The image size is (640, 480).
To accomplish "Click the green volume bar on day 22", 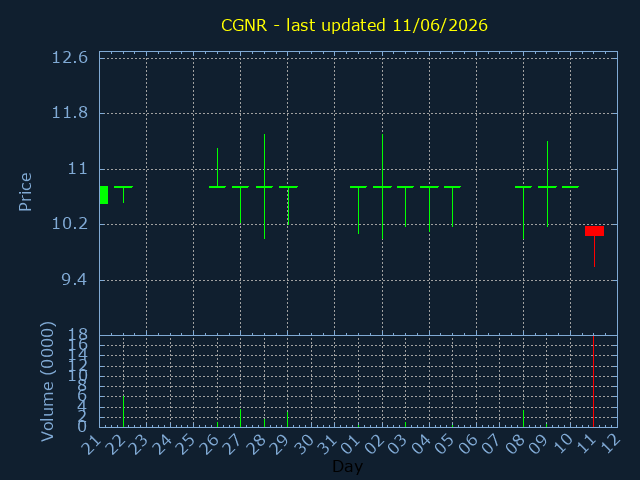I will click(123, 411).
